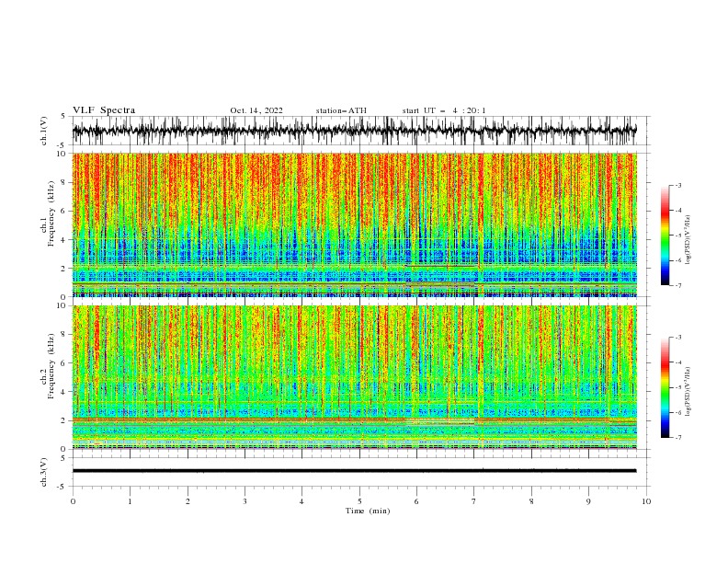Click tick label "7" on the Time (min) axis
Image resolution: width=728 pixels, height=563 pixels.
point(474,501)
